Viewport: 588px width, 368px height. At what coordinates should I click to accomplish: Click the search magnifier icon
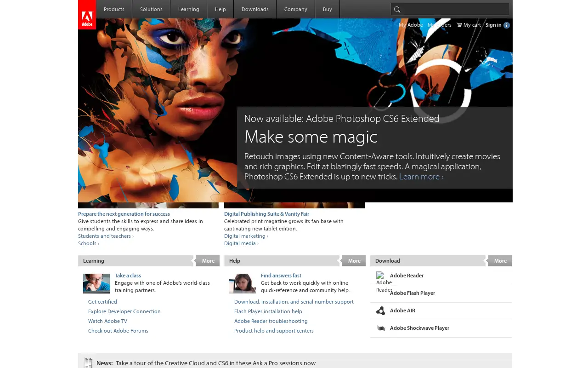[x=397, y=9]
